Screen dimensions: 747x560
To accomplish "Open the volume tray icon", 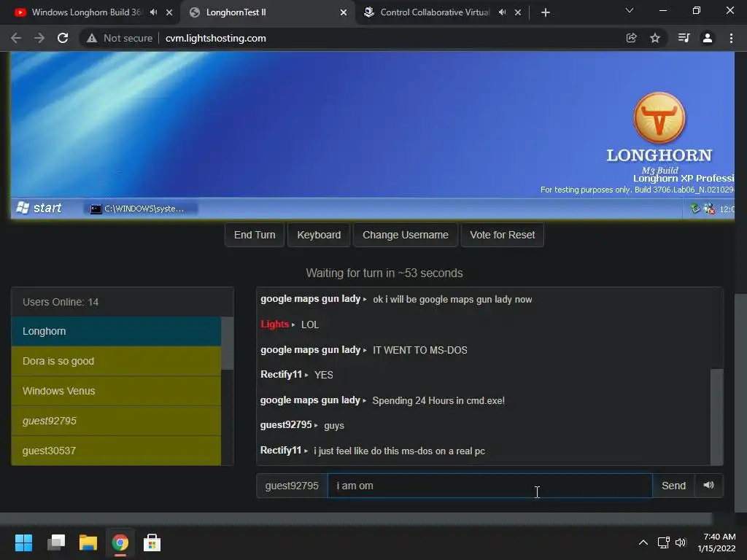I will (681, 542).
